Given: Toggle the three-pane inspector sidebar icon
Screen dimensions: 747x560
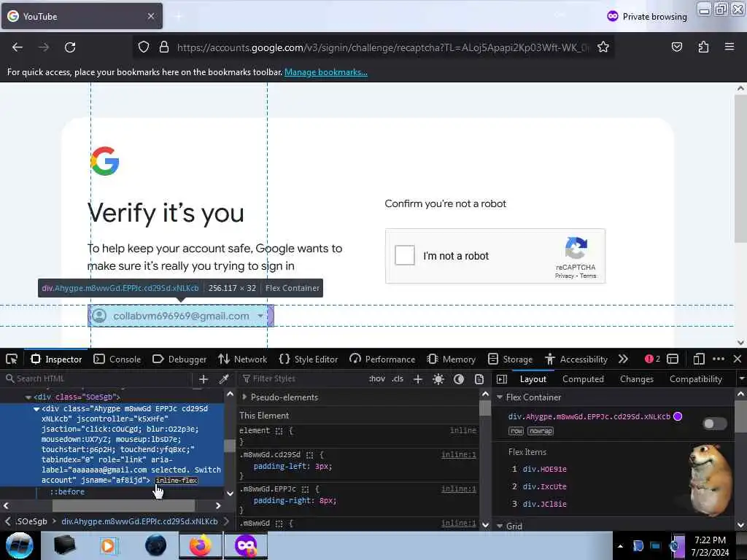Looking at the screenshot, I should pyautogui.click(x=502, y=379).
